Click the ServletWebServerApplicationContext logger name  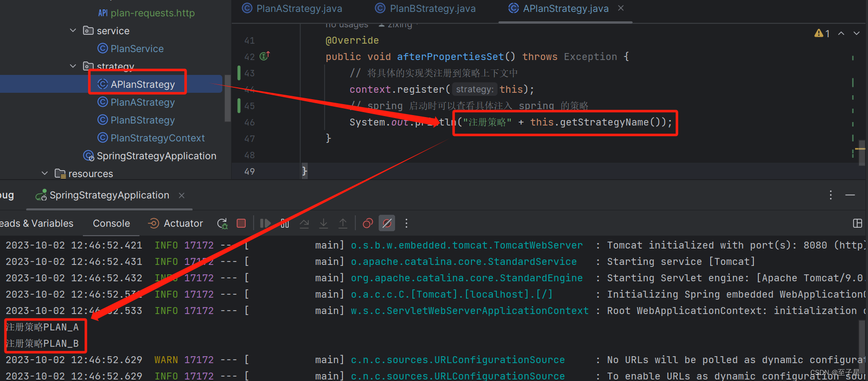coord(469,311)
